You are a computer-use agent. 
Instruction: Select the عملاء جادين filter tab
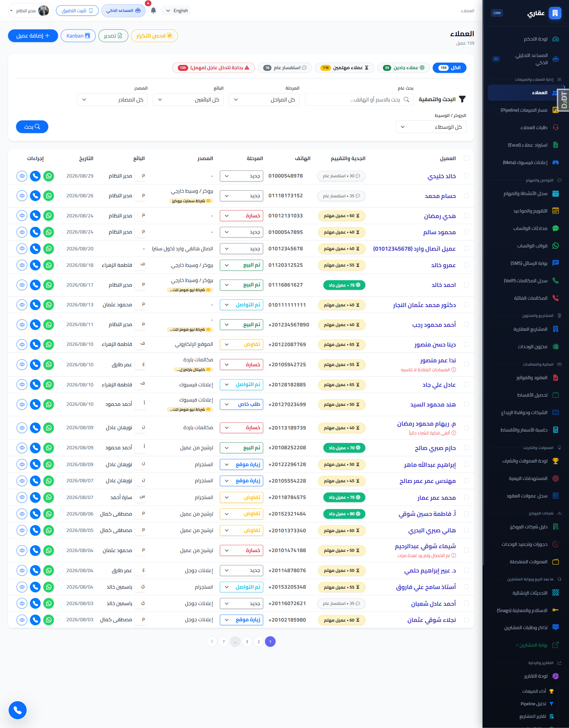403,68
